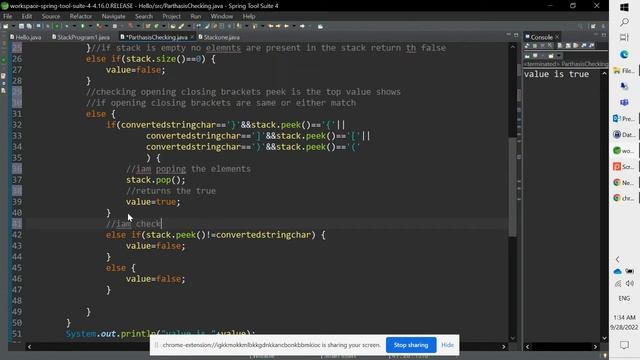
Task: Click the Save toolbar icon
Action: (21, 26)
